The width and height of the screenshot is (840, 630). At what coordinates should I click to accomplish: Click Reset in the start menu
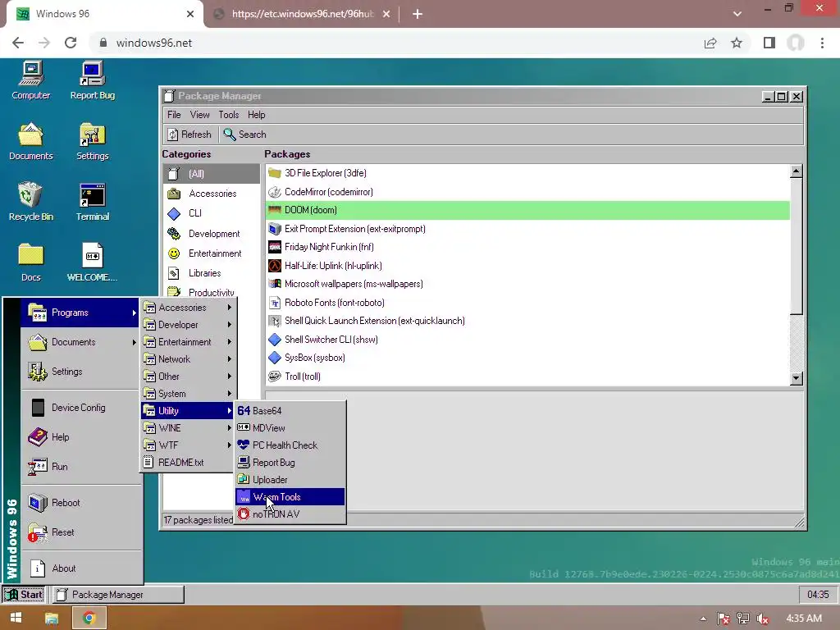pyautogui.click(x=80, y=532)
